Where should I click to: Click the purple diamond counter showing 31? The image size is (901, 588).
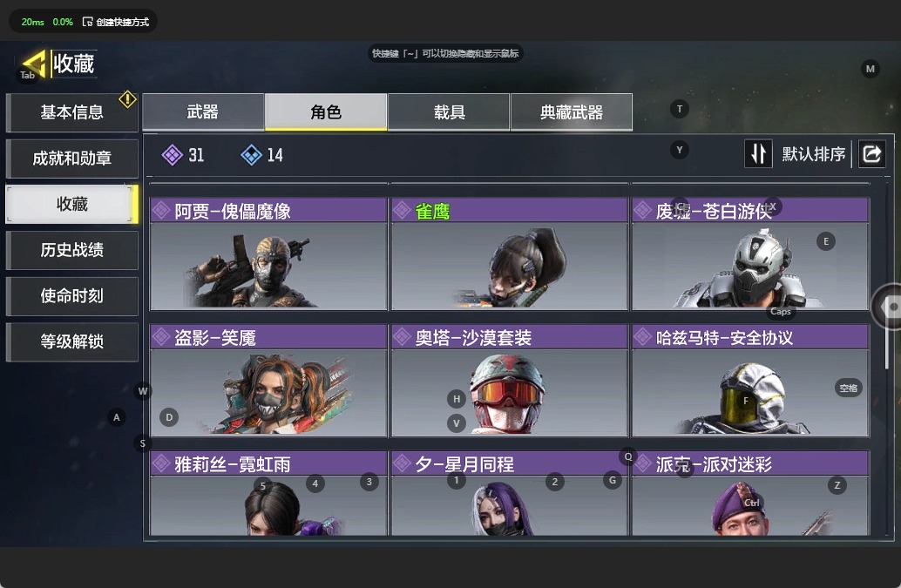click(183, 155)
